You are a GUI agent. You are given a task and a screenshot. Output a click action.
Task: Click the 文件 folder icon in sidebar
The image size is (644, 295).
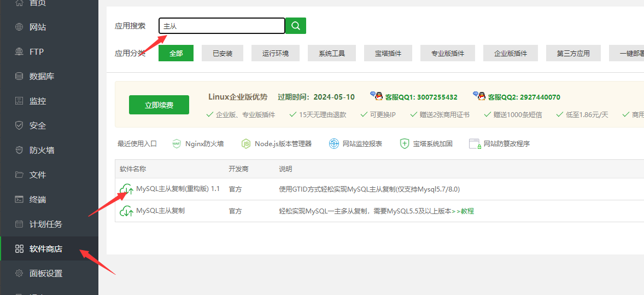pyautogui.click(x=19, y=175)
